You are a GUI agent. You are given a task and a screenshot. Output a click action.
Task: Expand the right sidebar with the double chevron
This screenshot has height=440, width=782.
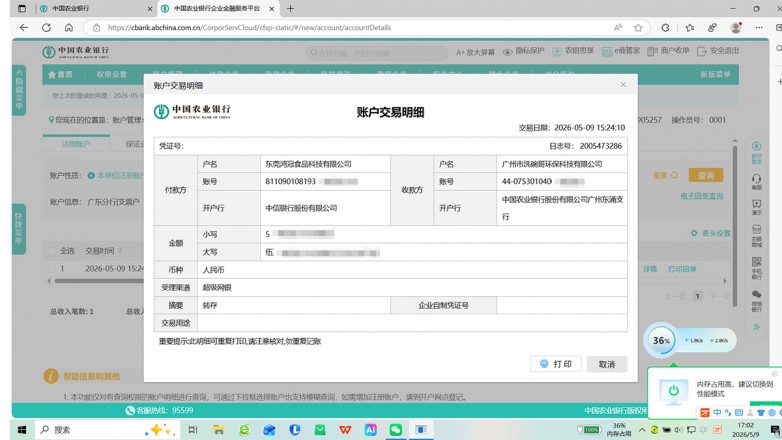tap(756, 327)
